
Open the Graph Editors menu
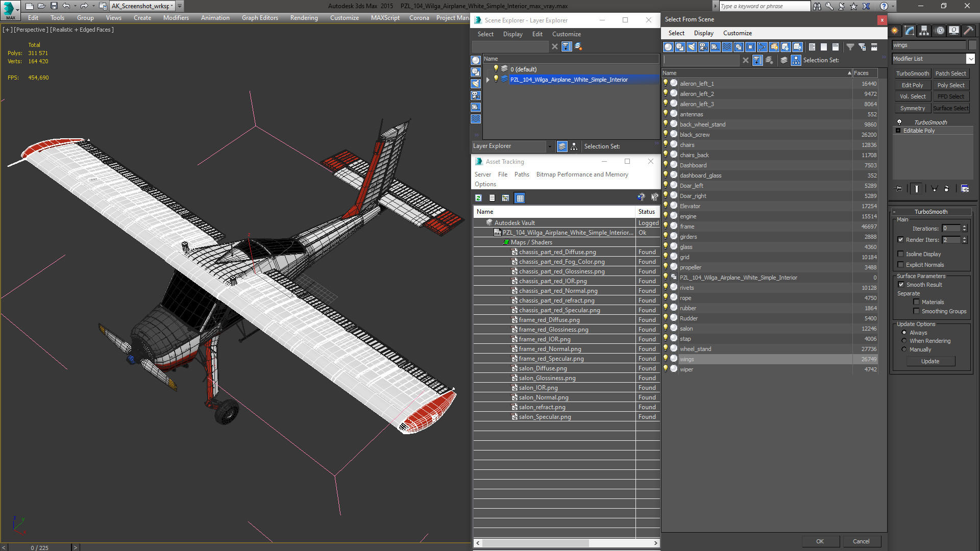point(260,18)
